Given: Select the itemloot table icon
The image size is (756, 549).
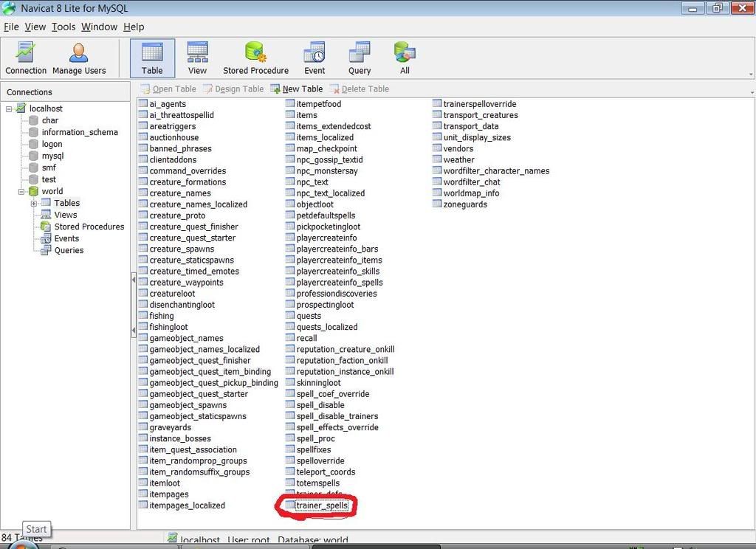Looking at the screenshot, I should pyautogui.click(x=142, y=483).
